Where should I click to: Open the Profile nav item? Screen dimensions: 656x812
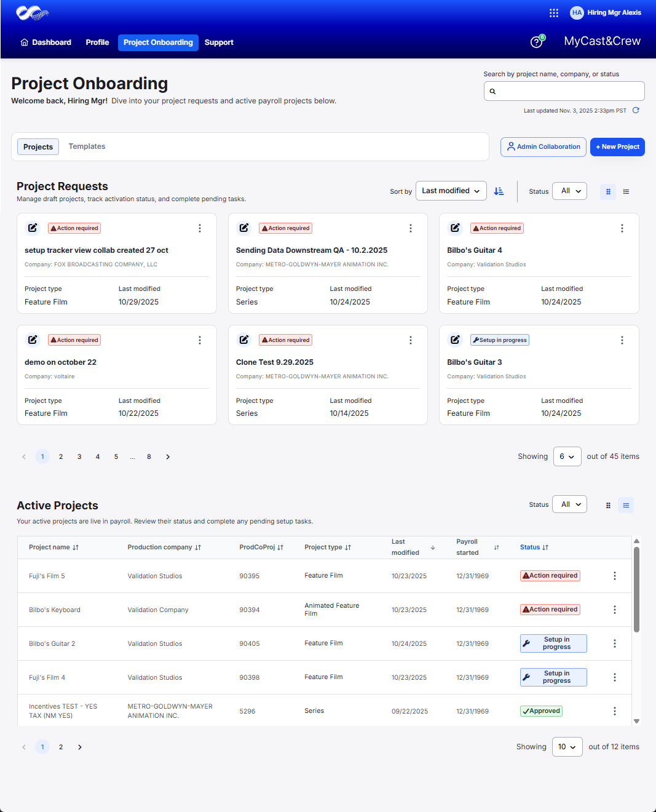point(97,42)
